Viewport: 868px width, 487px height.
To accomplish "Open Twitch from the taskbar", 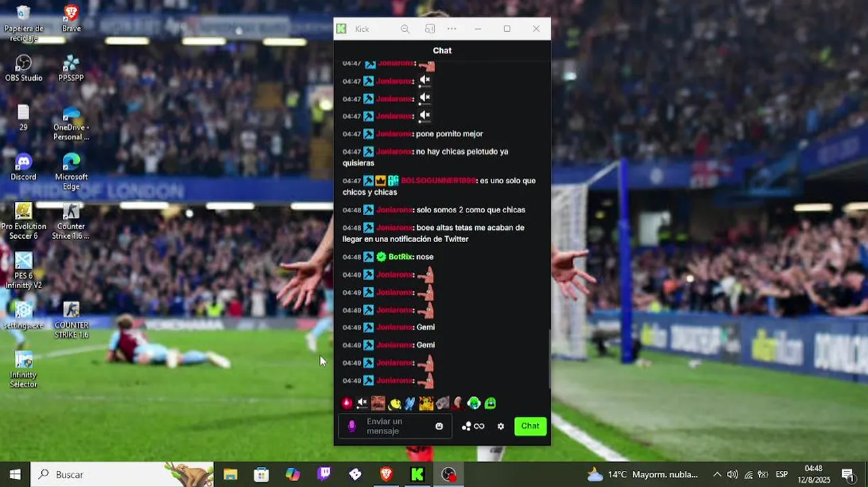I will [x=324, y=474].
